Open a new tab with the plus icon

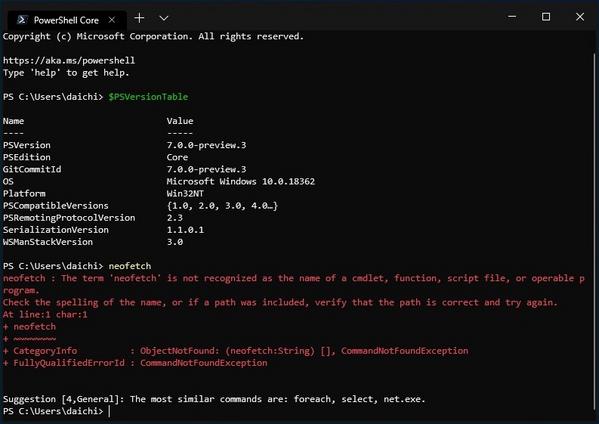click(139, 18)
